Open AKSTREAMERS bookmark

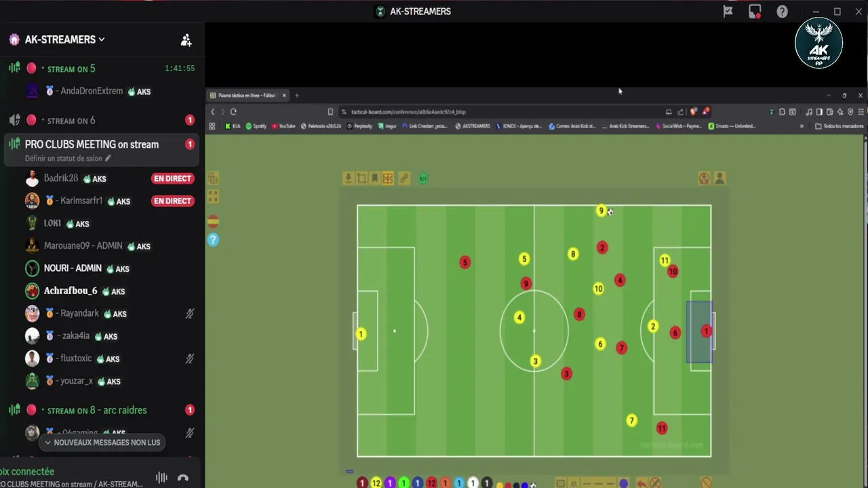point(473,126)
